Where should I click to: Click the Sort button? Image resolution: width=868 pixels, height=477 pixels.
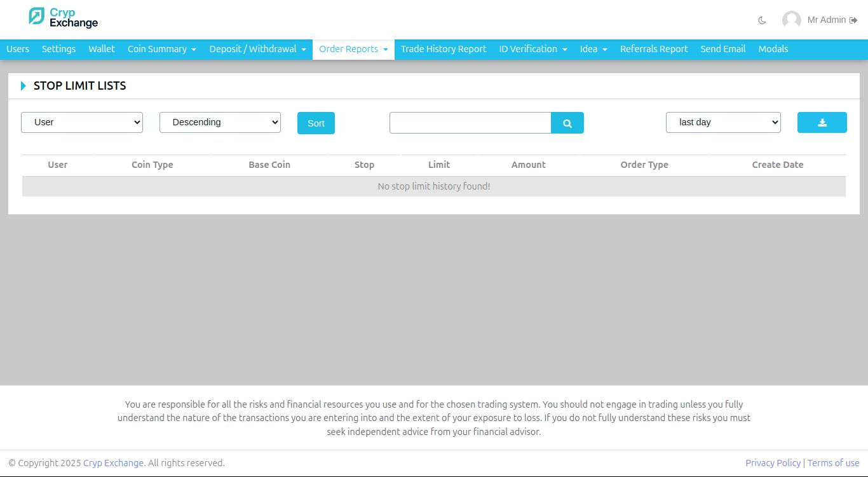click(316, 123)
